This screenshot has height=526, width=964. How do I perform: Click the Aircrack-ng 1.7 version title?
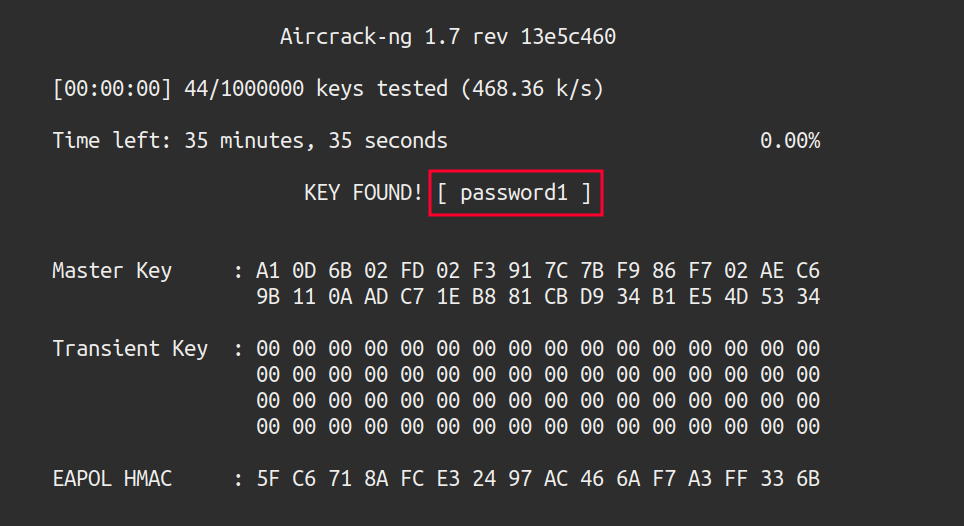[447, 38]
